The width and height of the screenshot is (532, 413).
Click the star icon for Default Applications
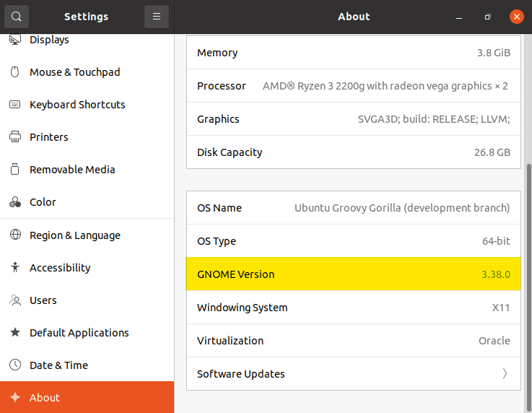pos(15,332)
